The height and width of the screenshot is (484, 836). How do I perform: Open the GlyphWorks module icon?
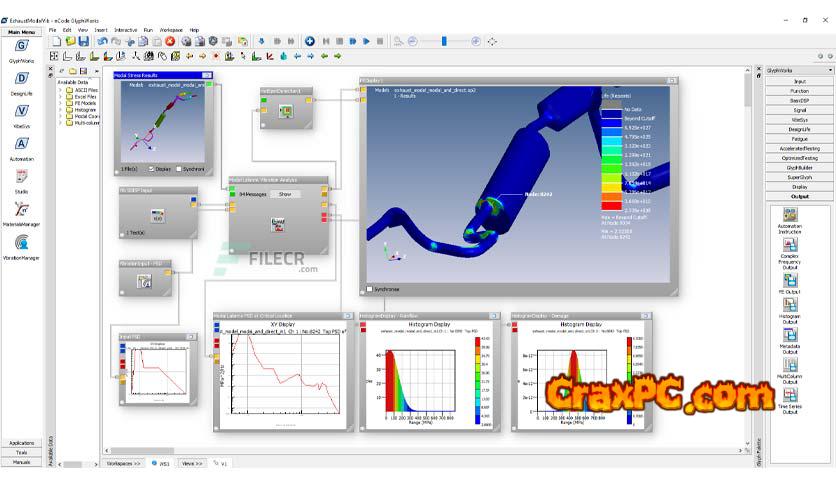[x=22, y=47]
